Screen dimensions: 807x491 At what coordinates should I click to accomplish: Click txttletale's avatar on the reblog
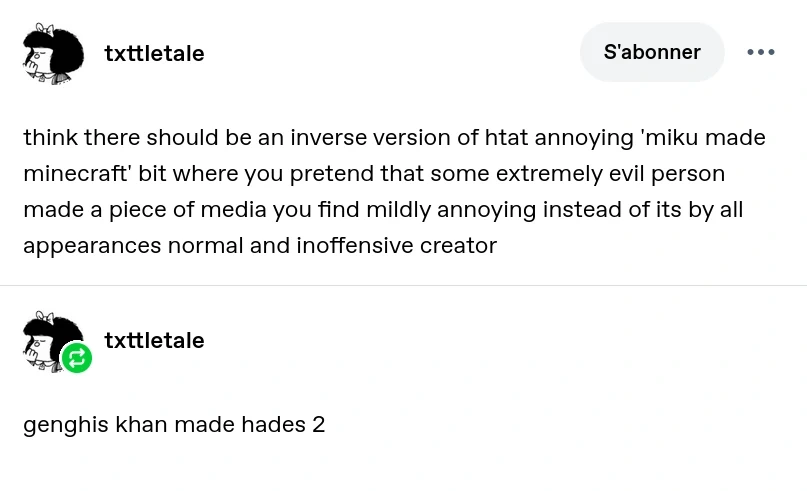click(48, 338)
